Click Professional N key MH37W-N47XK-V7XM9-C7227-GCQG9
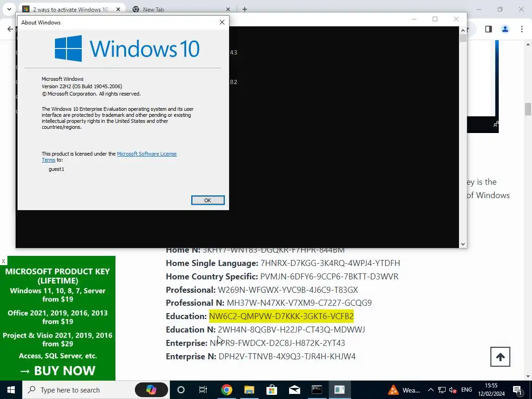 [299, 302]
